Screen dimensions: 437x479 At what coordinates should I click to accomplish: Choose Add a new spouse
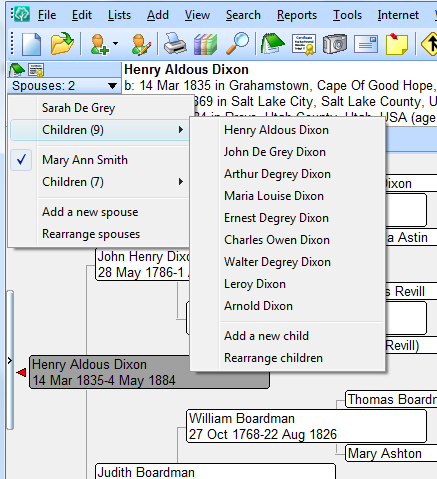coord(100,212)
